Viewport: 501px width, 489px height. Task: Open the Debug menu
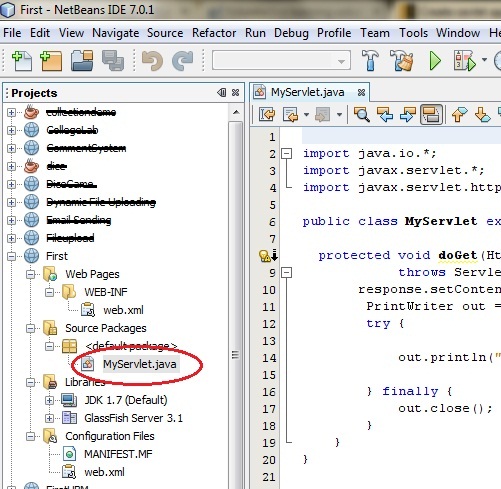(291, 33)
